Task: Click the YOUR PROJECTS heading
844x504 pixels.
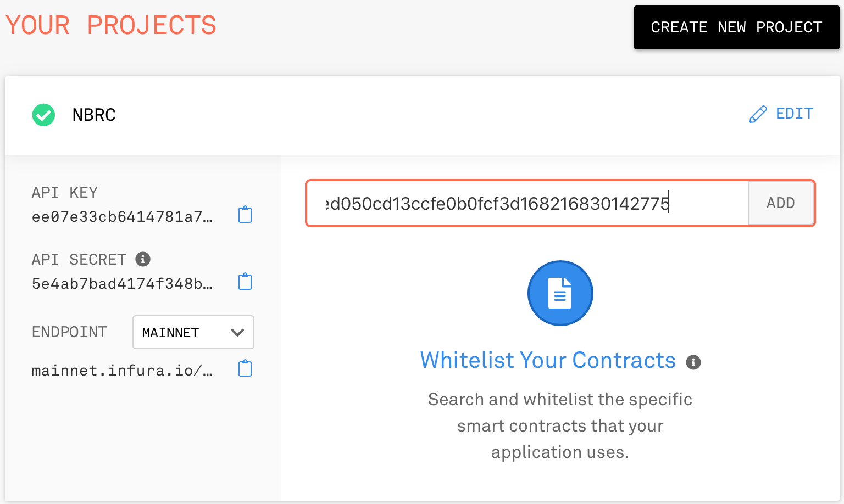Action: (111, 25)
